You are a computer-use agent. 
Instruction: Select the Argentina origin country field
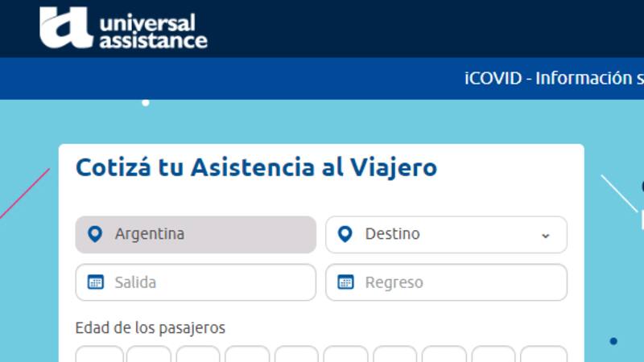click(x=196, y=234)
